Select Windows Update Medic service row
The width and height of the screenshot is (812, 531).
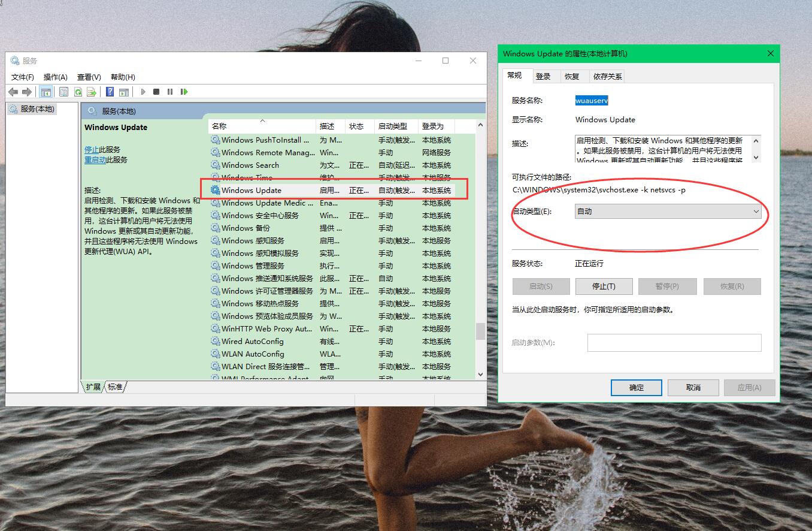coord(332,203)
